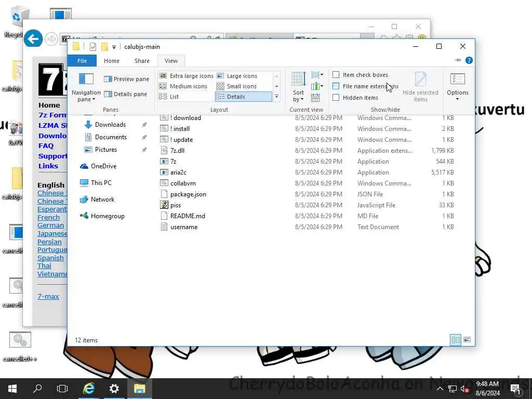Choose Details layout
532x399 pixels.
point(243,96)
